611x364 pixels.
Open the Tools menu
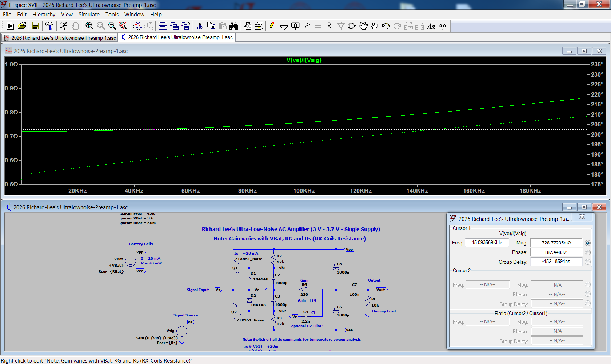click(112, 15)
